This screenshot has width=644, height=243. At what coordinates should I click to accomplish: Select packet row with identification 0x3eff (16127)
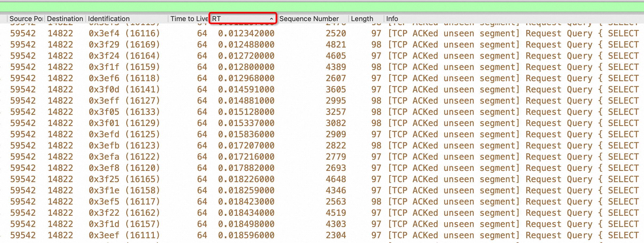coord(322,101)
